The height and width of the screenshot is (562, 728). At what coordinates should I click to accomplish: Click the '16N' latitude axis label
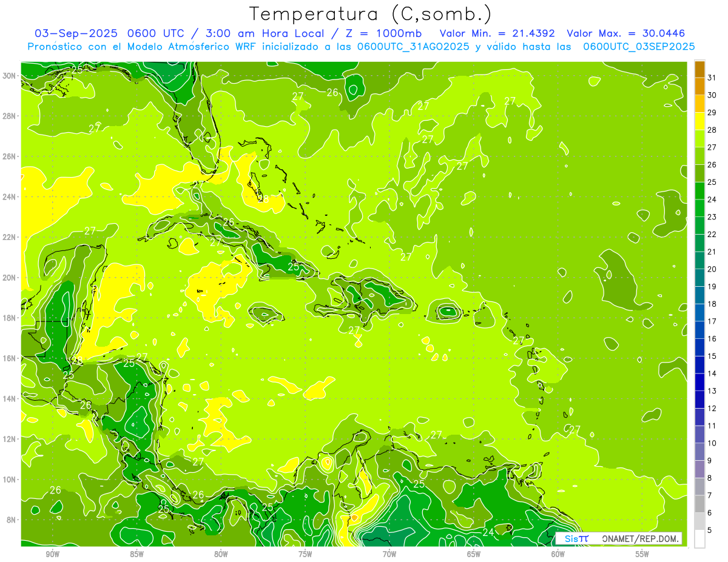tap(9, 358)
